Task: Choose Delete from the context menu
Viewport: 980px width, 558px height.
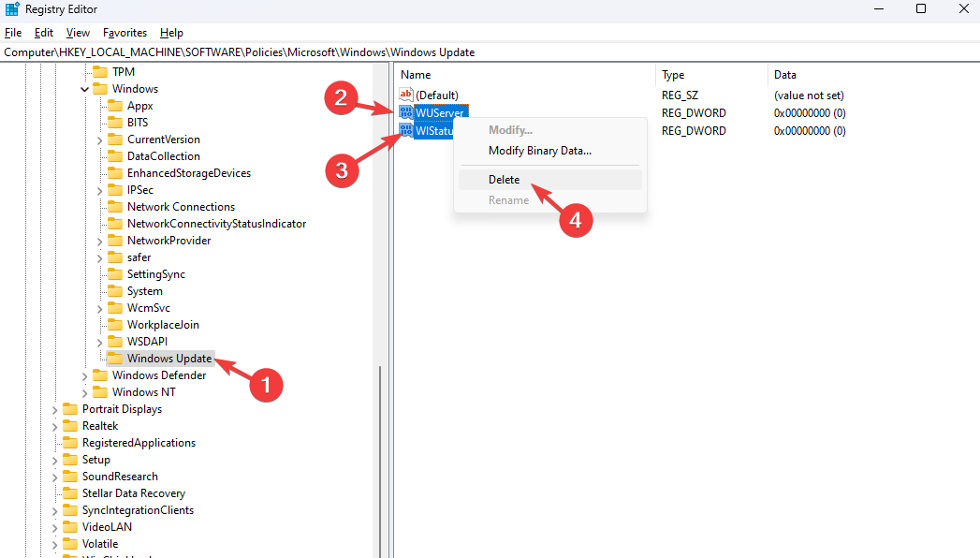Action: 550,180
